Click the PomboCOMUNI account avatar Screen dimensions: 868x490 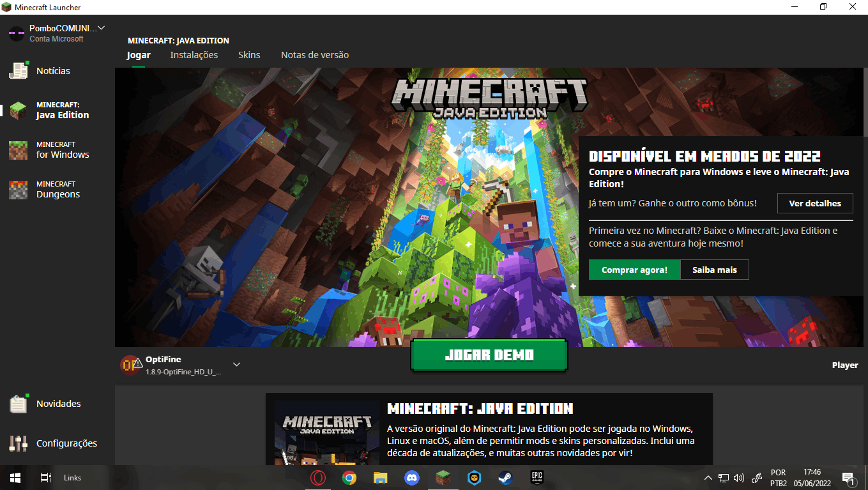[x=16, y=33]
